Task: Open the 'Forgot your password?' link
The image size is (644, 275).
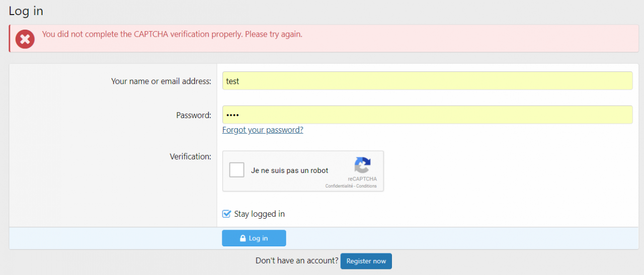Action: (x=263, y=130)
